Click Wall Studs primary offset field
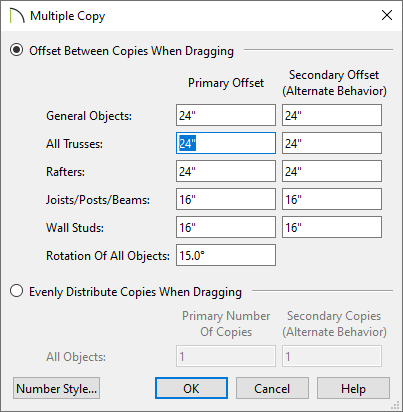Image resolution: width=403 pixels, height=412 pixels. click(226, 227)
